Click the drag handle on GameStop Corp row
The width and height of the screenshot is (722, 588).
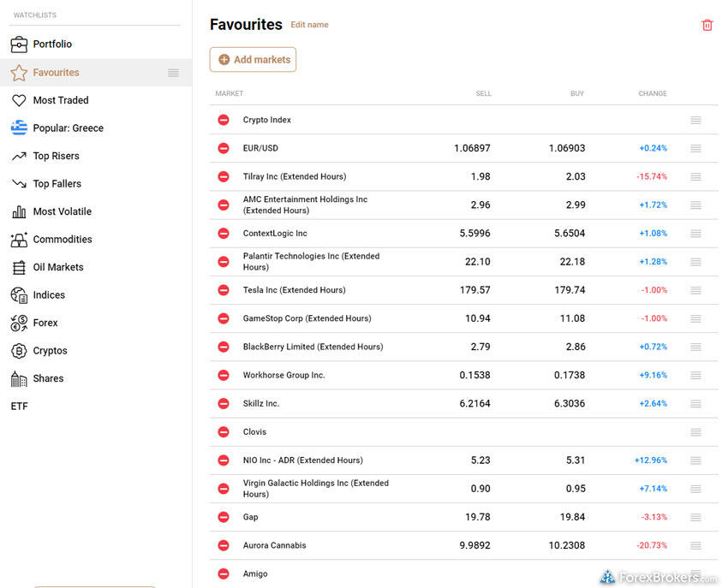point(695,318)
